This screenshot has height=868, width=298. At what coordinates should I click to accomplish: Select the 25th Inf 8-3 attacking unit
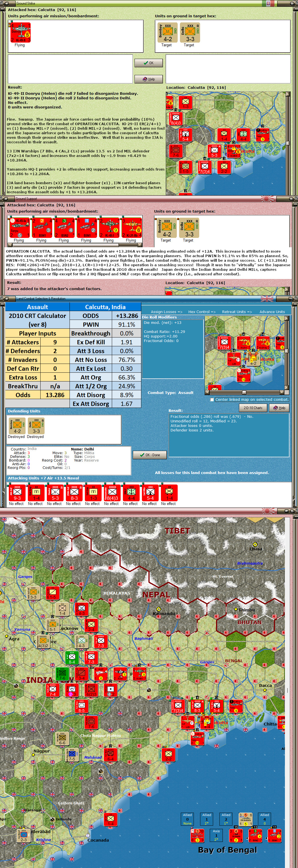pos(74,493)
